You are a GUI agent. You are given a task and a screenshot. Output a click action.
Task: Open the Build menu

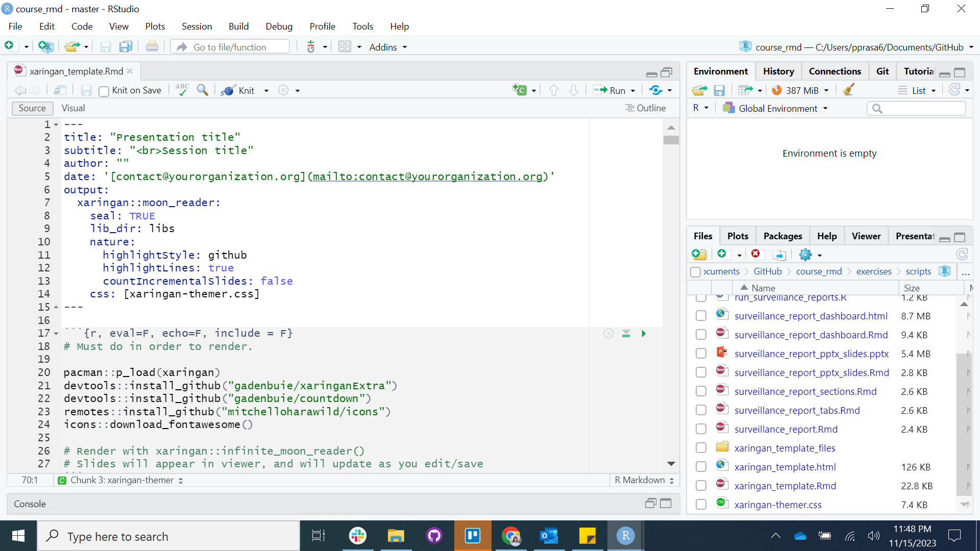click(238, 26)
